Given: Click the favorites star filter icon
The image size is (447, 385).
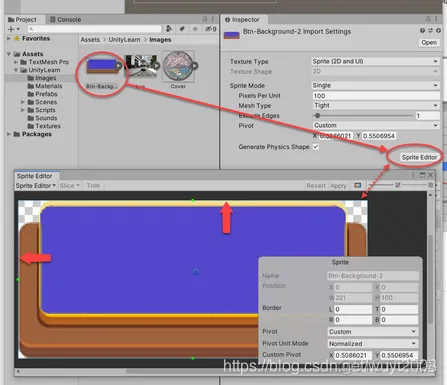Looking at the screenshot, I should coord(195,29).
